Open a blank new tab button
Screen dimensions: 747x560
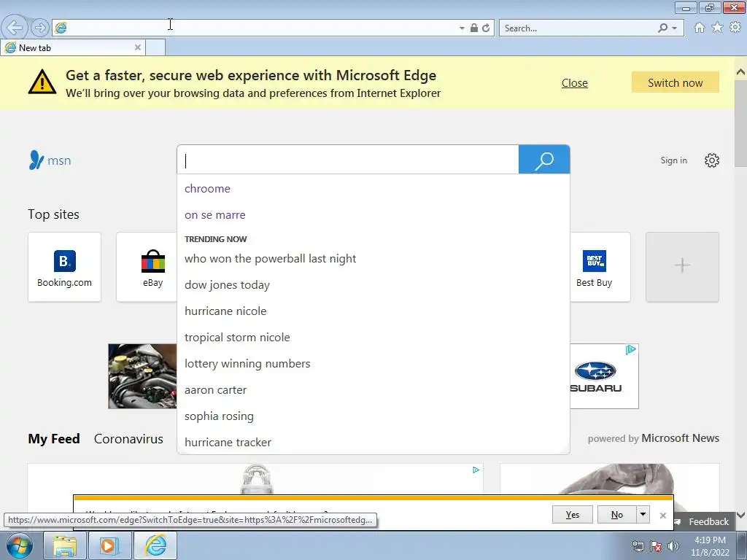[155, 47]
